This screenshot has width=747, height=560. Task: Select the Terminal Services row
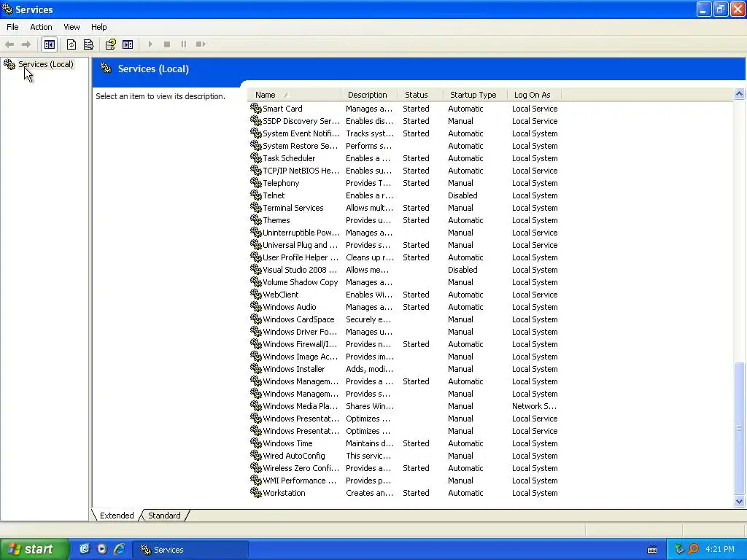pos(404,208)
